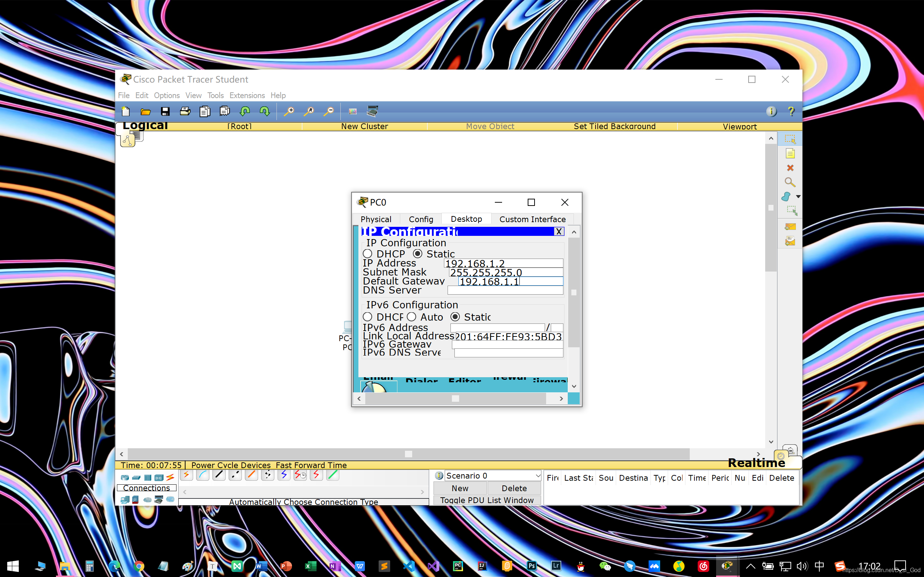Open the Open File folder icon
Image resolution: width=924 pixels, height=577 pixels.
point(145,111)
